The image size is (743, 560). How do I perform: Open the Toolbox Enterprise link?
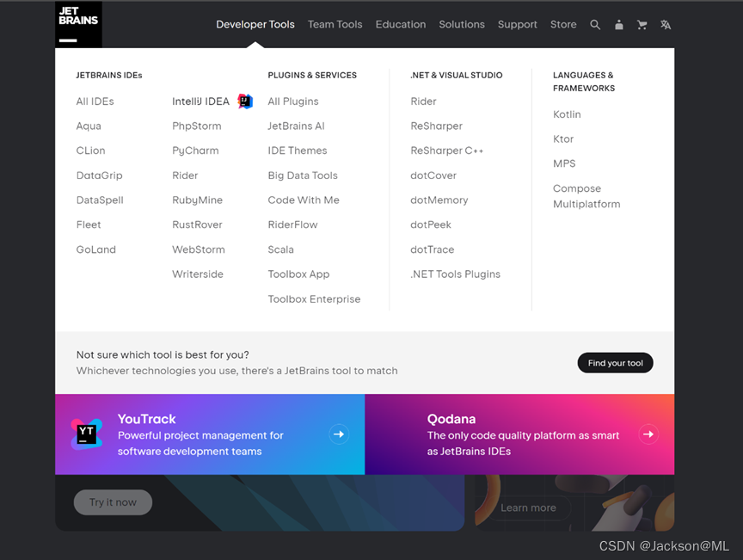pos(314,299)
